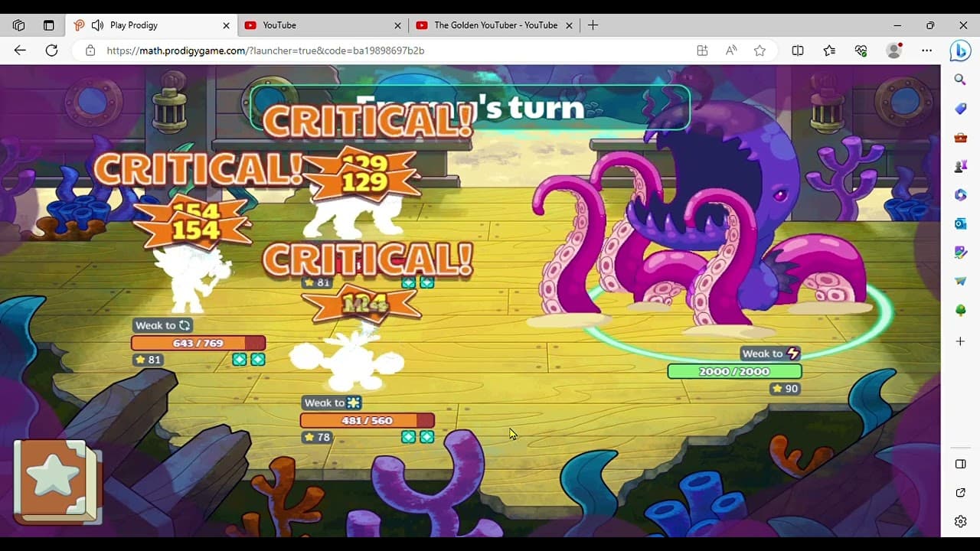Click the browser back arrow
Image resolution: width=980 pixels, height=551 pixels.
(20, 51)
